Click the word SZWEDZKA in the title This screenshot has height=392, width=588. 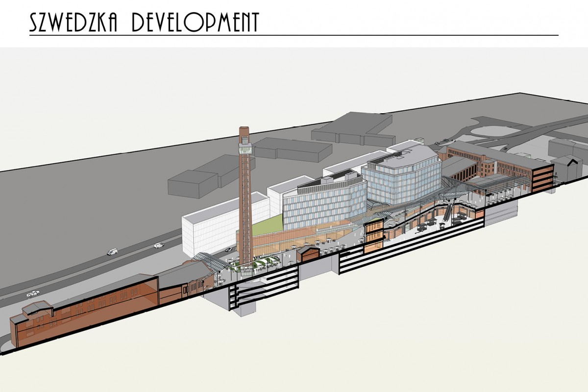tap(73, 23)
